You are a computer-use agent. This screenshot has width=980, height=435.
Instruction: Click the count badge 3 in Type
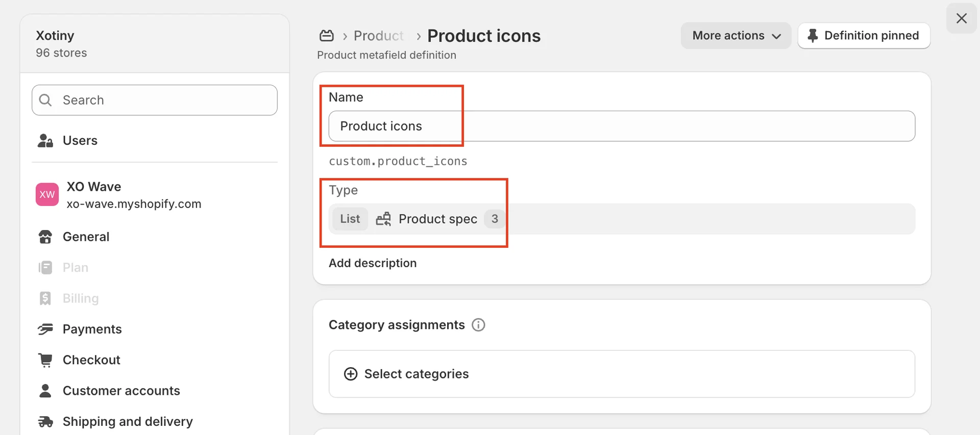point(494,219)
